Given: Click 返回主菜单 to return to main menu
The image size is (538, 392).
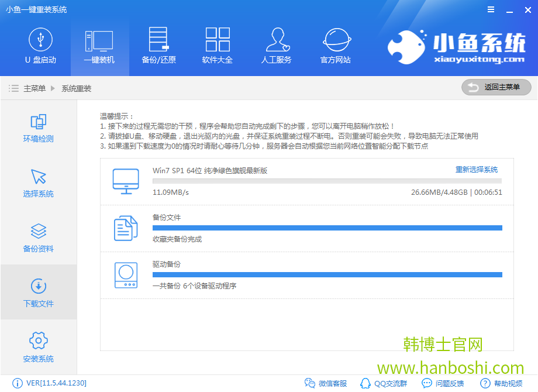Looking at the screenshot, I should [495, 87].
